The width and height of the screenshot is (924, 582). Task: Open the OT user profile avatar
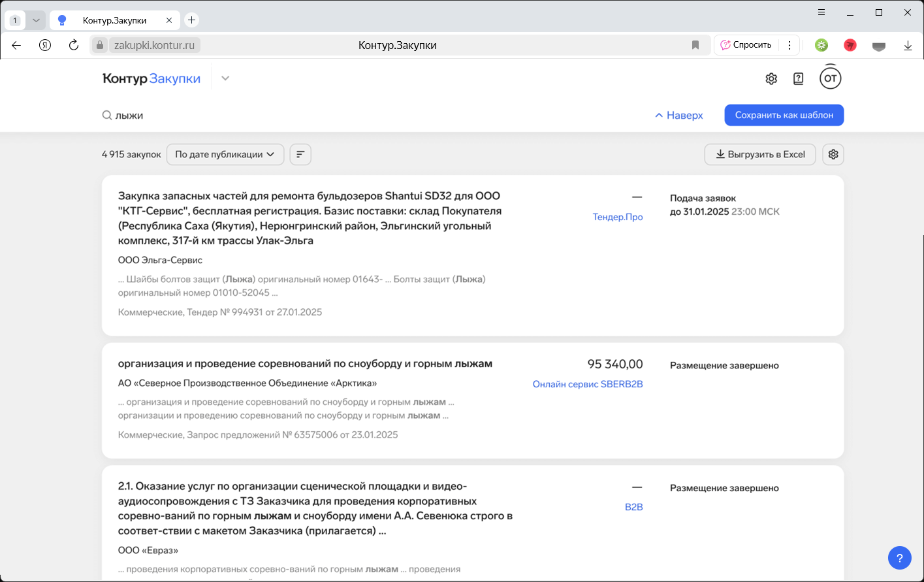pos(830,78)
